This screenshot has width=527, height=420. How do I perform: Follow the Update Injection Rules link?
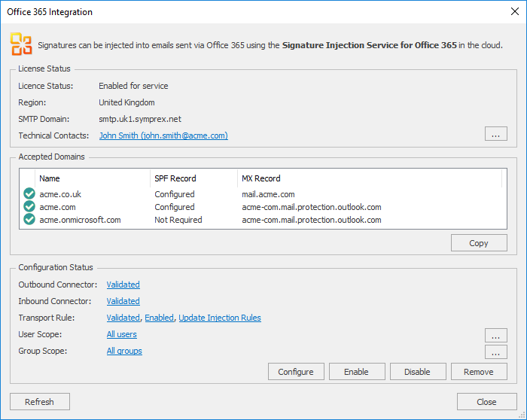tap(220, 318)
